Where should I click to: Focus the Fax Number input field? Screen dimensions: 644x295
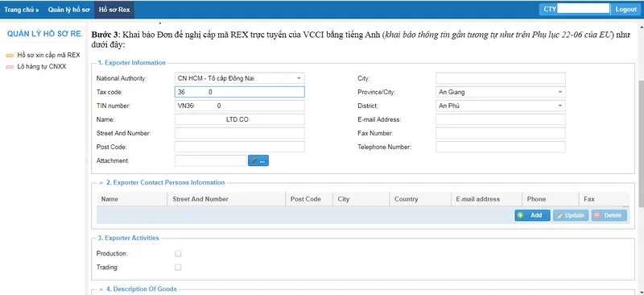coord(500,133)
